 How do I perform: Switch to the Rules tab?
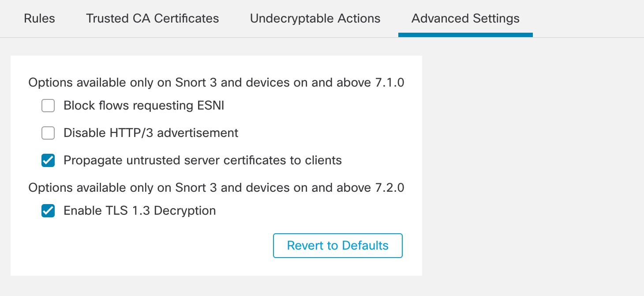(x=39, y=19)
